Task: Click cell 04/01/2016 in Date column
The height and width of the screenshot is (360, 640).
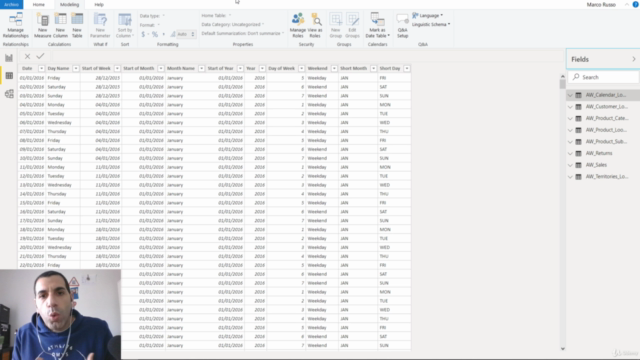Action: [31, 104]
